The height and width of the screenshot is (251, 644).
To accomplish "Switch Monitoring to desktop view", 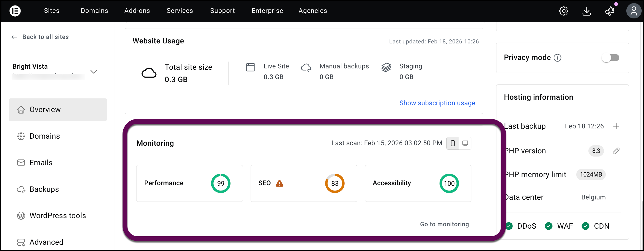I will tap(465, 143).
